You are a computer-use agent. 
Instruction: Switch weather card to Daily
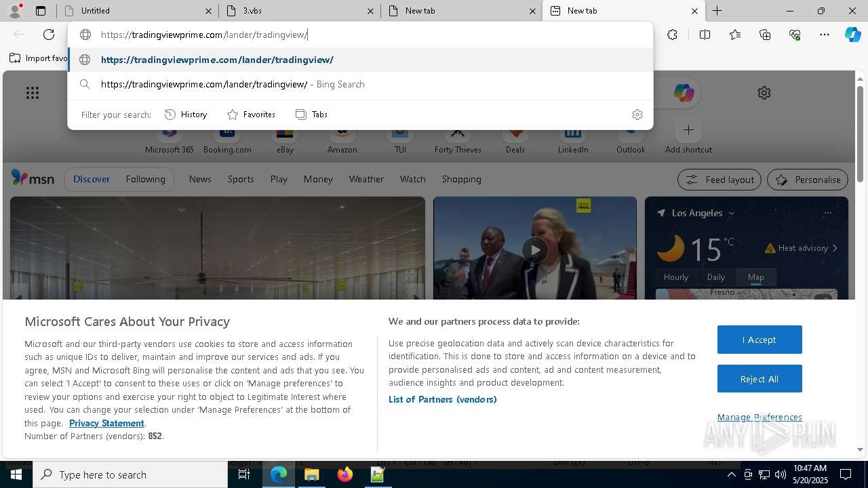click(x=716, y=277)
